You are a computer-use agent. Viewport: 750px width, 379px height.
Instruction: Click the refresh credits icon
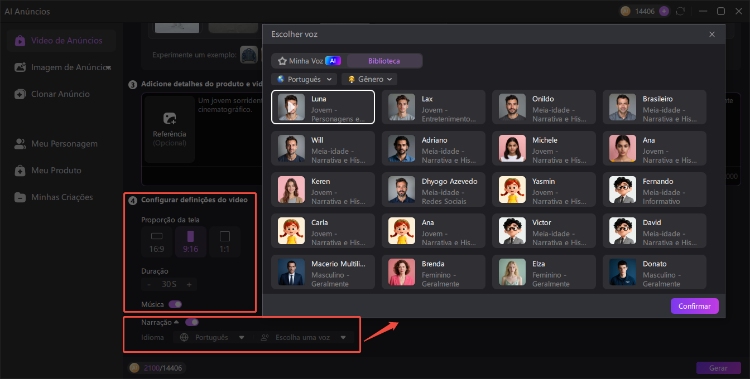click(x=680, y=11)
